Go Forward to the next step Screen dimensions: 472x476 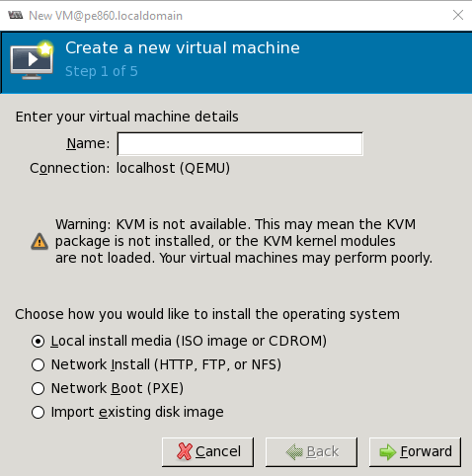coord(415,452)
